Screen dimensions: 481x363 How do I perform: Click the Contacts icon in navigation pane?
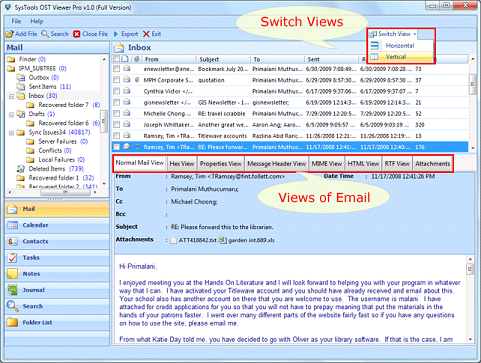[x=12, y=241]
